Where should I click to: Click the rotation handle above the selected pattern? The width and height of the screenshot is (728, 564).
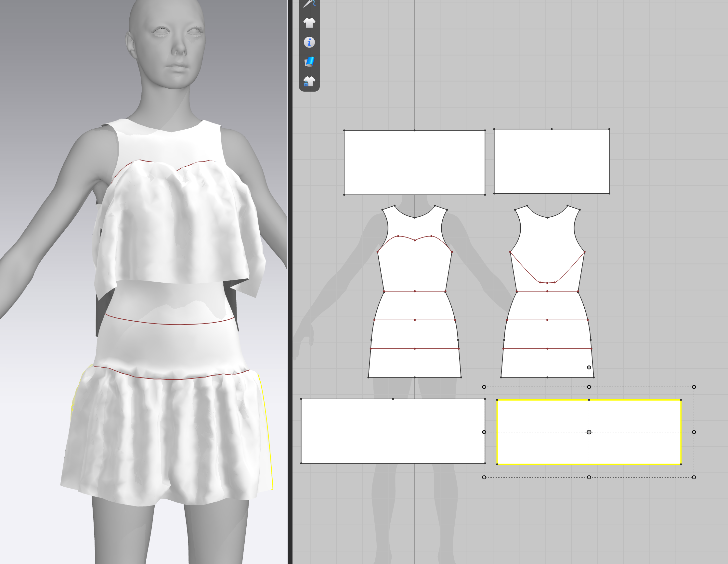(x=589, y=367)
